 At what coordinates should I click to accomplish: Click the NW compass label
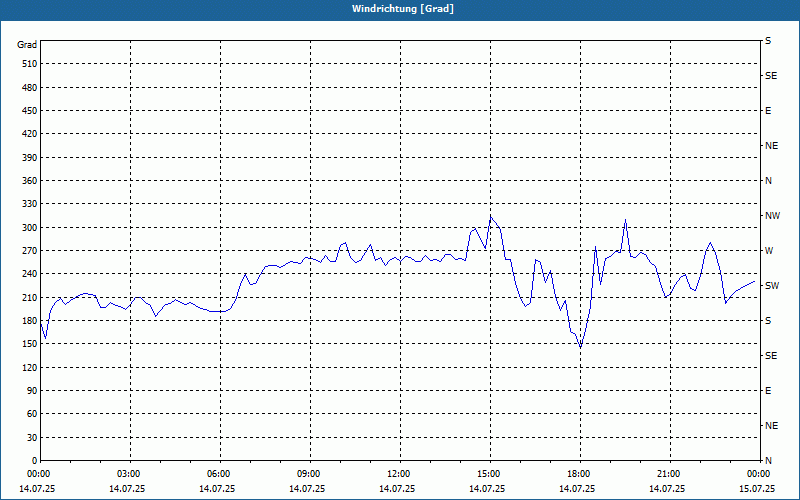click(x=772, y=216)
